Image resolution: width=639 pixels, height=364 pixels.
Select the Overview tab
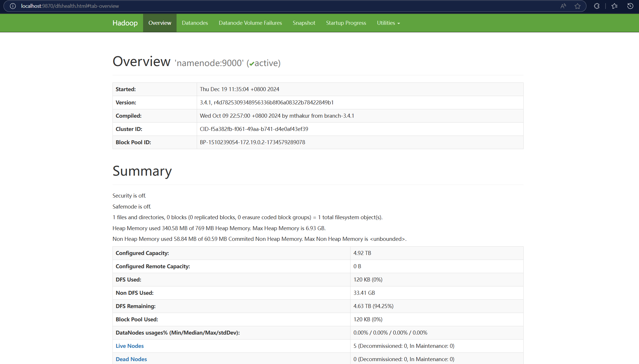(159, 23)
